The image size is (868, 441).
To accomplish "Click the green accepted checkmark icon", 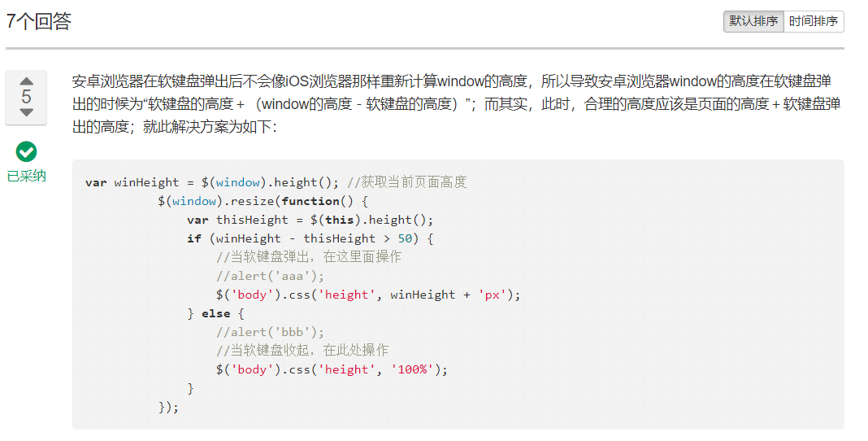I will [x=26, y=151].
